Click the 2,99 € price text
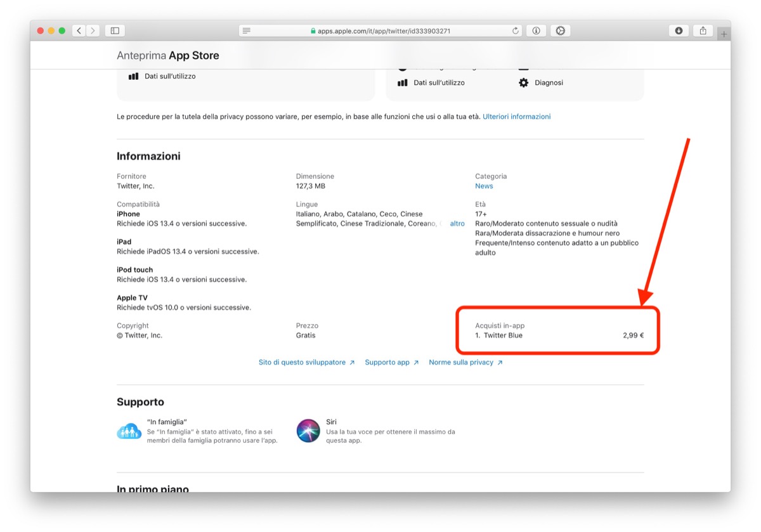Viewport: 761px width, 532px height. coord(633,335)
